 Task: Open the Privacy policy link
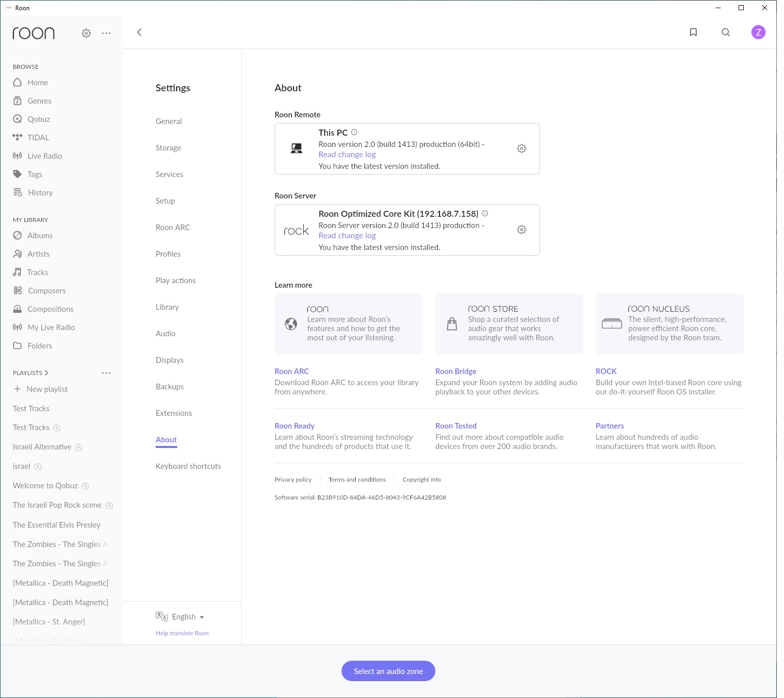293,480
